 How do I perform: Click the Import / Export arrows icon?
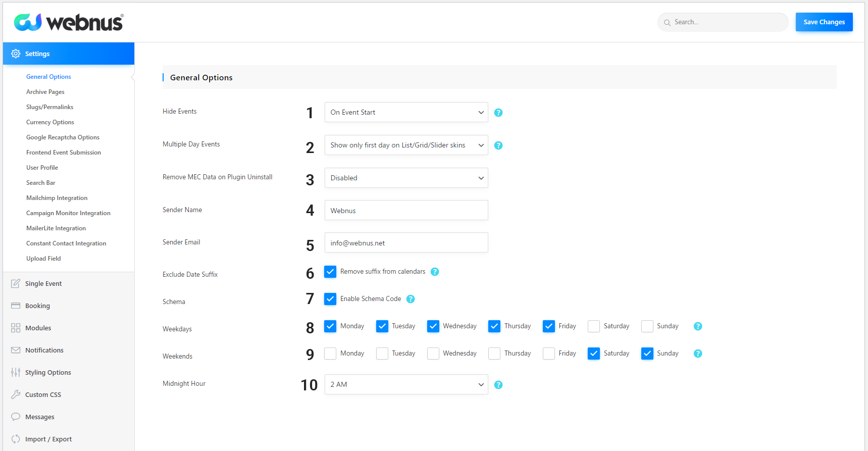point(16,439)
